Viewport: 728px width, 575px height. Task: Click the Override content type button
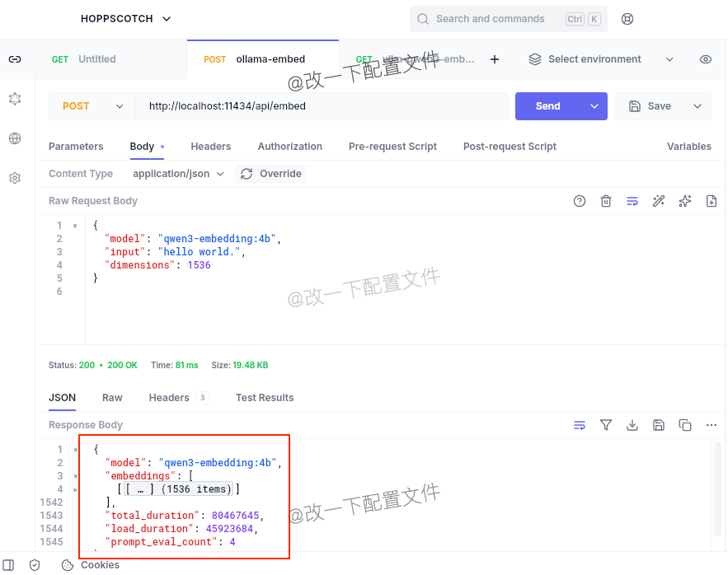(271, 174)
